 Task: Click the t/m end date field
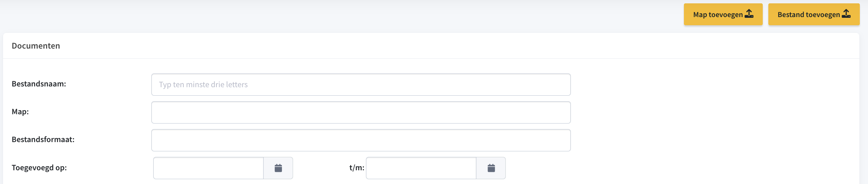pos(421,168)
